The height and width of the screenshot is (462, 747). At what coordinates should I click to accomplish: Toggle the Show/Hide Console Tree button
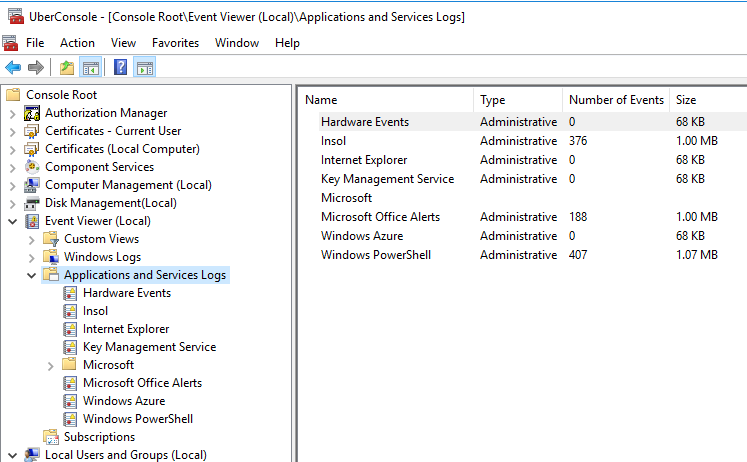point(90,68)
